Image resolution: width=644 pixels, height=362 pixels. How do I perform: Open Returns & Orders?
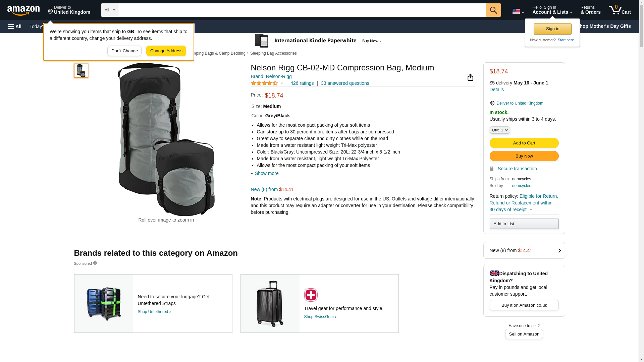(x=590, y=10)
